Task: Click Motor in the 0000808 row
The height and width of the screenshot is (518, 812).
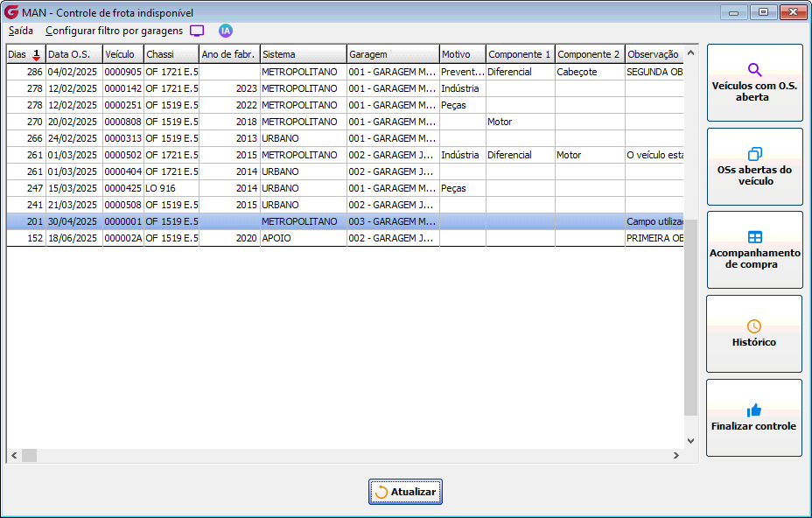Action: (x=521, y=122)
